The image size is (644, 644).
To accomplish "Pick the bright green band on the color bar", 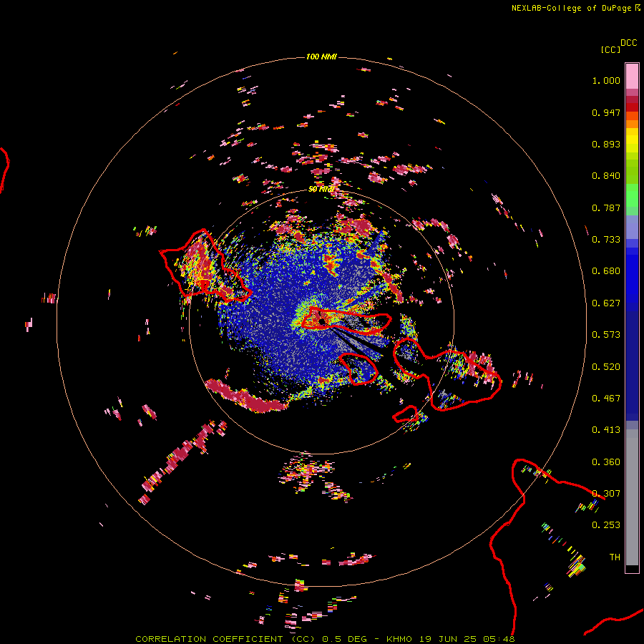I will tap(632, 195).
